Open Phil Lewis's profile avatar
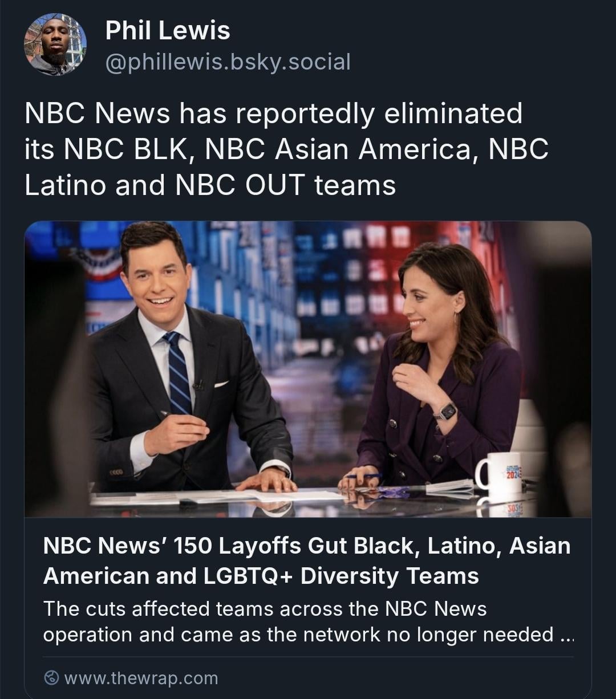The height and width of the screenshot is (699, 616). [x=55, y=44]
